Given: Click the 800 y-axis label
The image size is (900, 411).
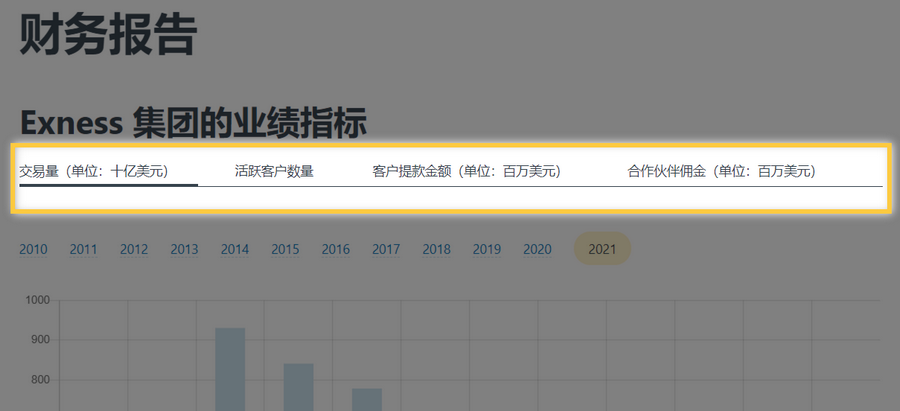Looking at the screenshot, I should tap(41, 379).
